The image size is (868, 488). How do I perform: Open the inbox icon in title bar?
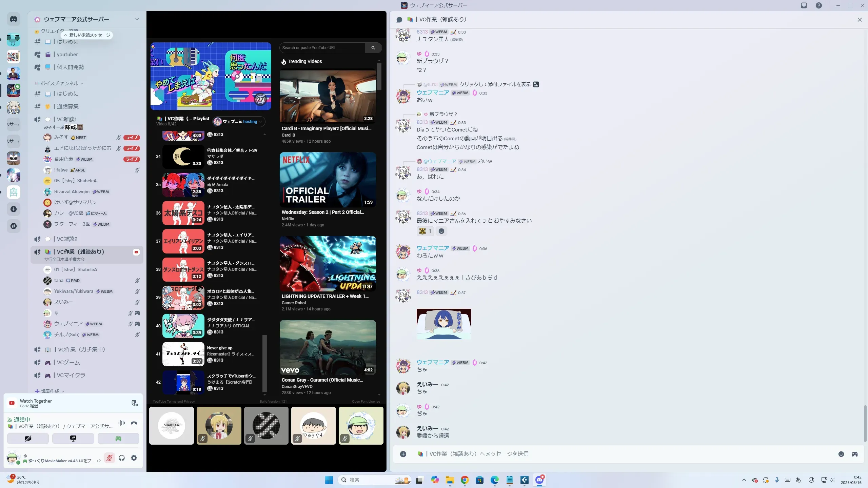[804, 5]
